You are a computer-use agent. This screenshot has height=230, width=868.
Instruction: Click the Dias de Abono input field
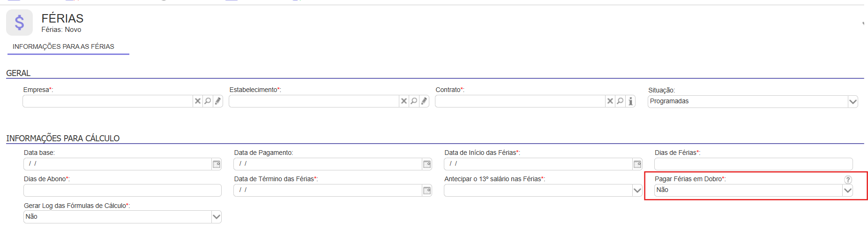pyautogui.click(x=122, y=191)
